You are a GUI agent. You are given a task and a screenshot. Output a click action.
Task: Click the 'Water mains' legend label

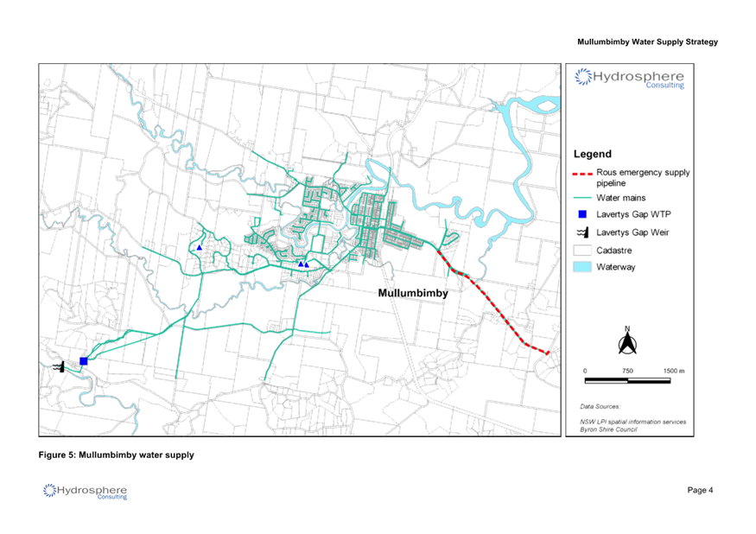(x=620, y=198)
